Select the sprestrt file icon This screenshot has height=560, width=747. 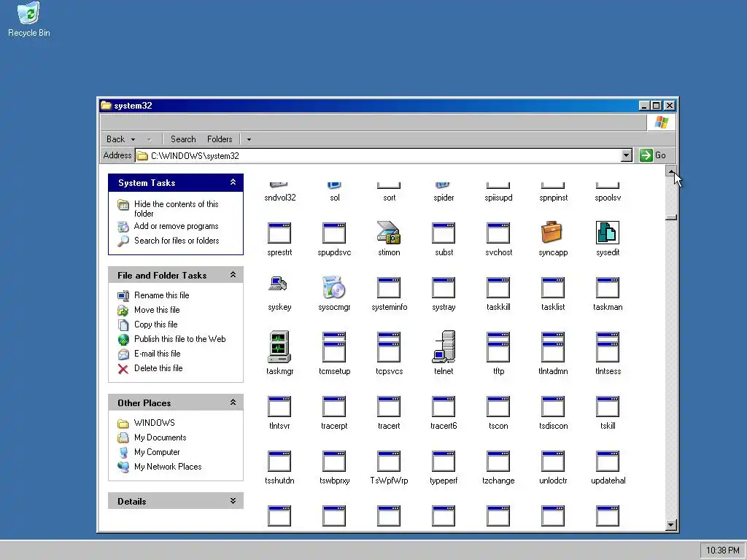tap(279, 233)
